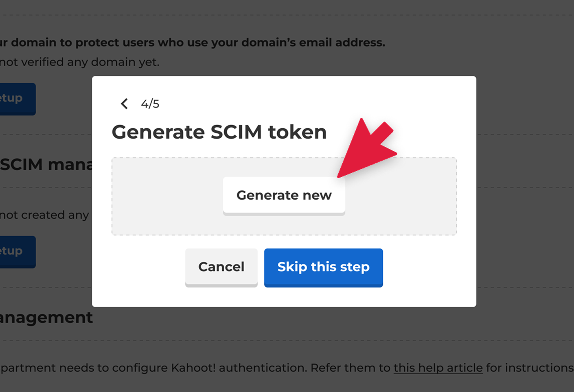Image resolution: width=574 pixels, height=392 pixels.
Task: Click the Setup button under domain verification
Action: [x=12, y=98]
